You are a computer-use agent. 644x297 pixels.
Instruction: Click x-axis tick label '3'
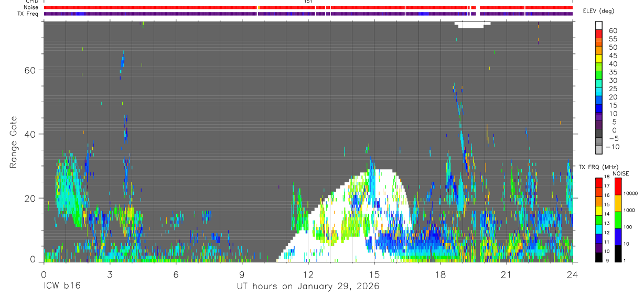(x=110, y=274)
